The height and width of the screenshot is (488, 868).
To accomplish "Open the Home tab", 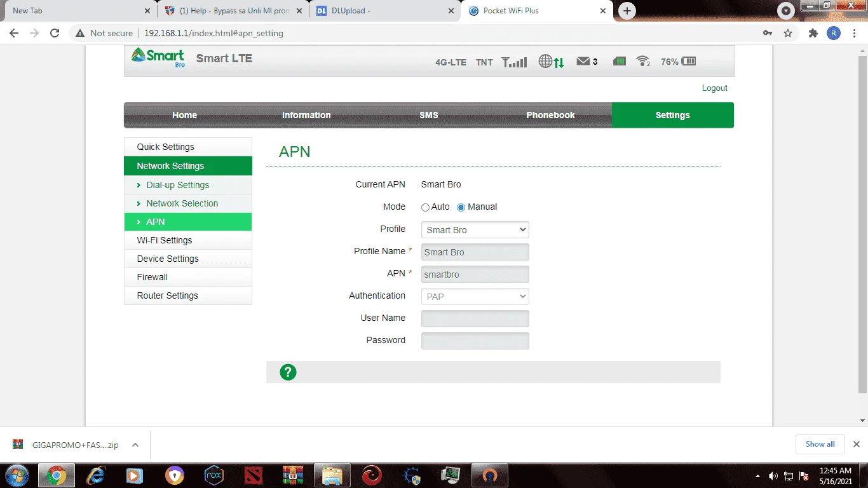I will point(184,115).
